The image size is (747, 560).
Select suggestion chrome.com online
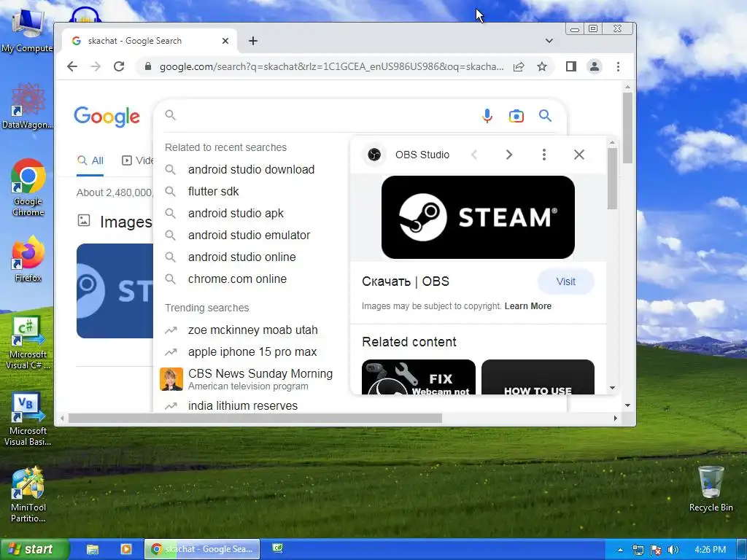237,279
